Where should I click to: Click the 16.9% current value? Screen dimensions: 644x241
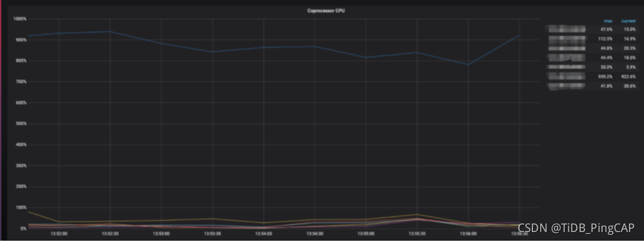(x=630, y=39)
